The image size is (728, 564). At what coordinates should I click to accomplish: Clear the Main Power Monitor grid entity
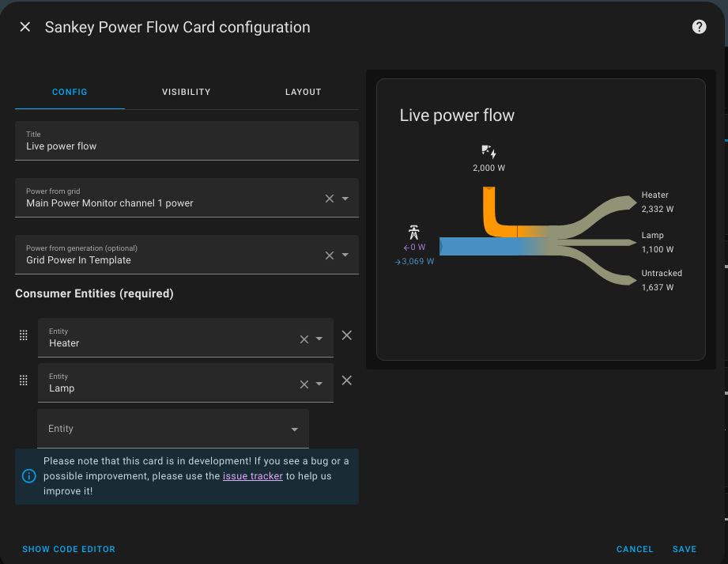[x=329, y=199]
